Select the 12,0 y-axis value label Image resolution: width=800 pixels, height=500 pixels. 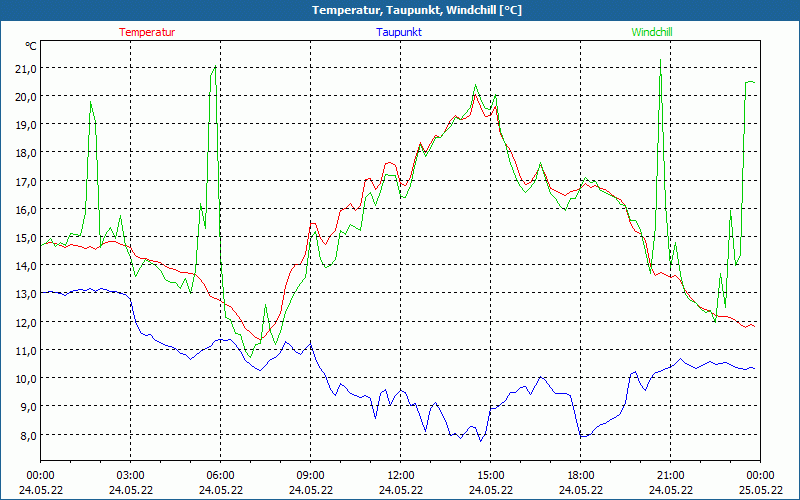24,322
